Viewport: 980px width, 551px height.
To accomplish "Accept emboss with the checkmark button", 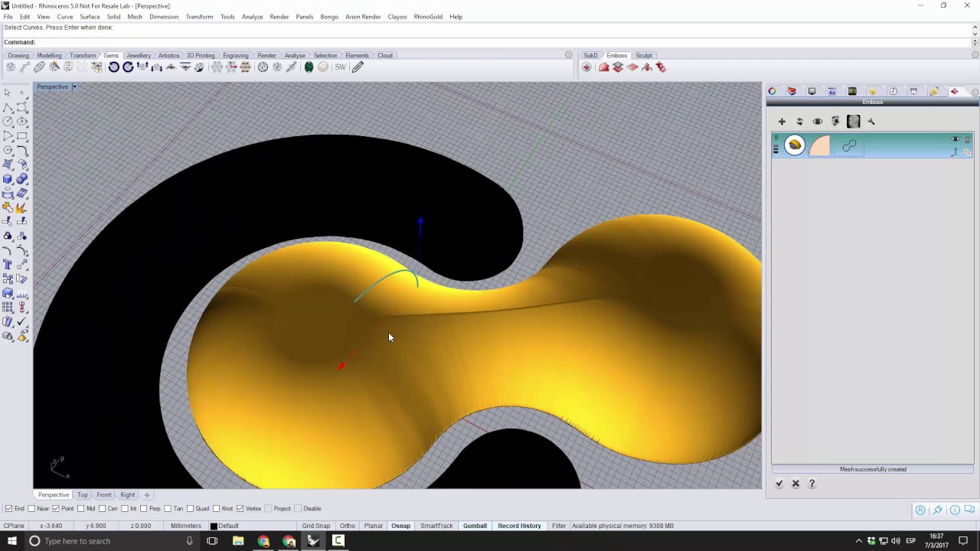I will (779, 484).
